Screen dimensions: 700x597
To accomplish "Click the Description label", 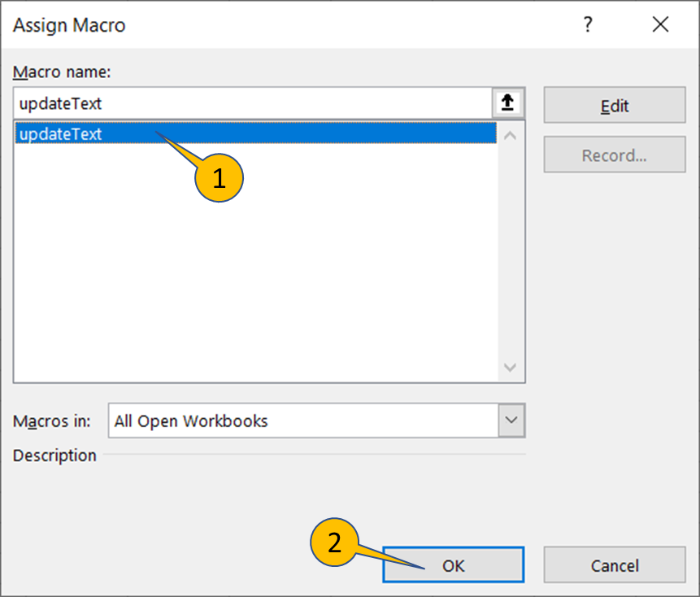I will coord(54,455).
